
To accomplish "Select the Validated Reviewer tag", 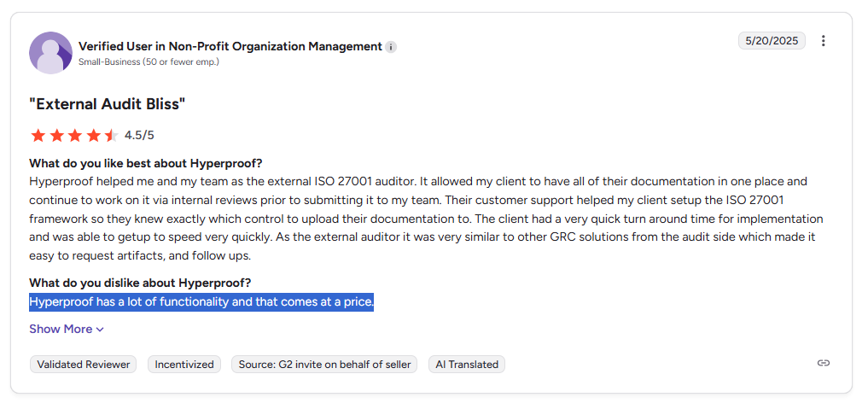I will point(83,364).
